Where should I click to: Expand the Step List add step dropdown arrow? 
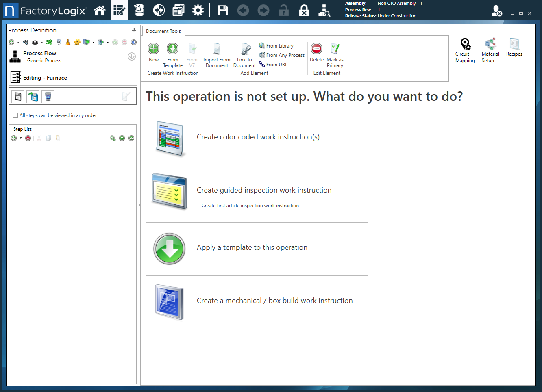[21, 138]
